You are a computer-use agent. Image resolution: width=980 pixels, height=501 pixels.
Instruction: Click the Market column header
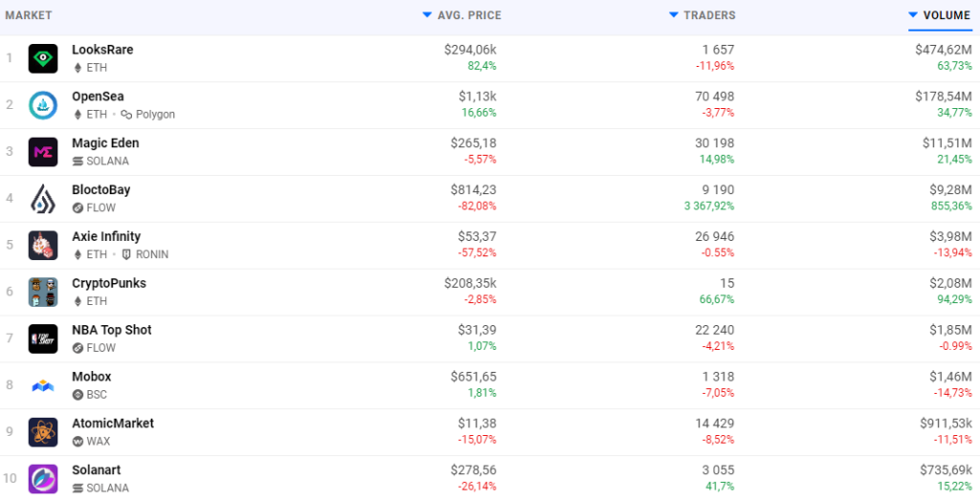coord(29,15)
